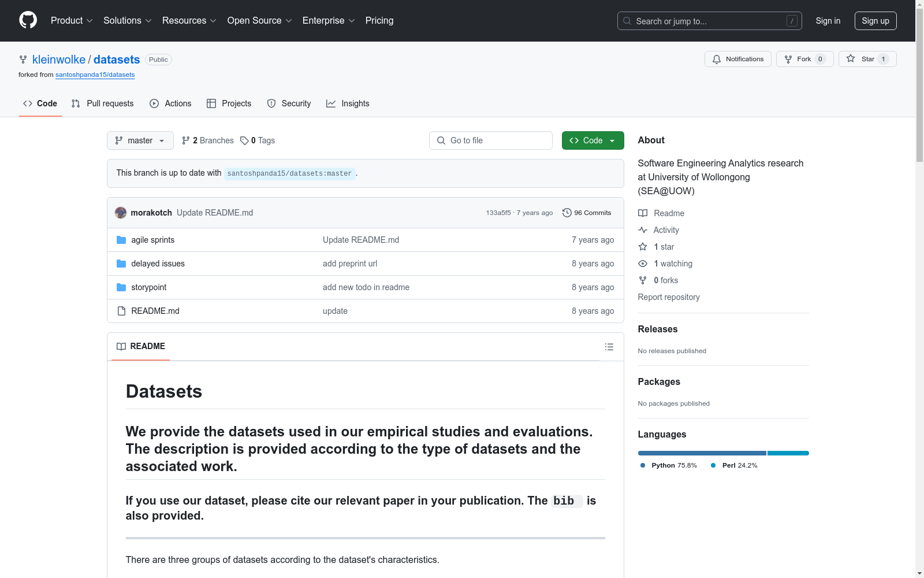The image size is (924, 578).
Task: View the Tags tag icon
Action: 244,140
